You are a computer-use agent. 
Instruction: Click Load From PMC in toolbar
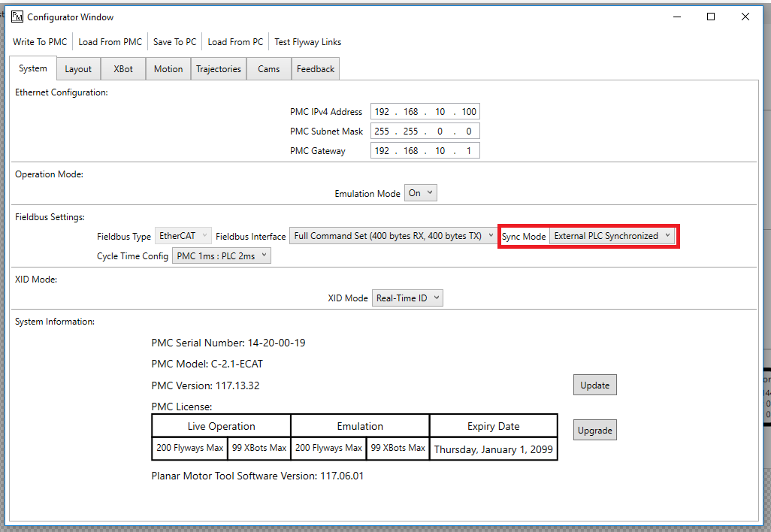[110, 42]
